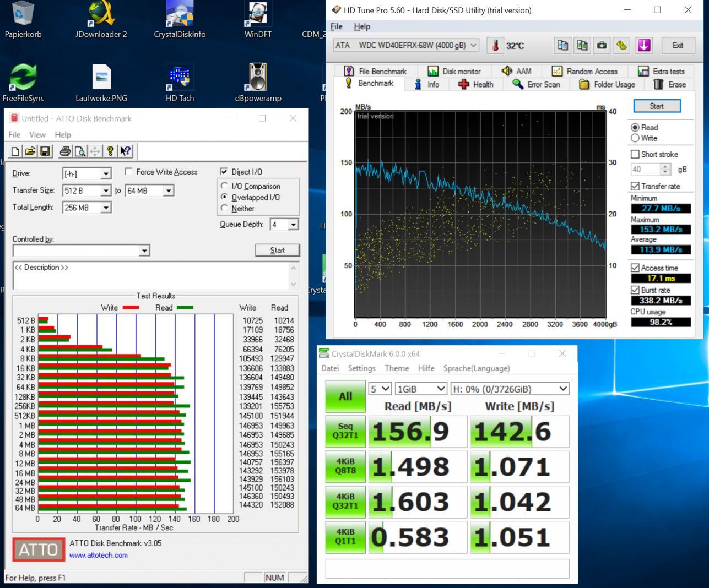The width and height of the screenshot is (709, 588).
Task: Toggle the Burst rate checkbox
Action: 635,290
